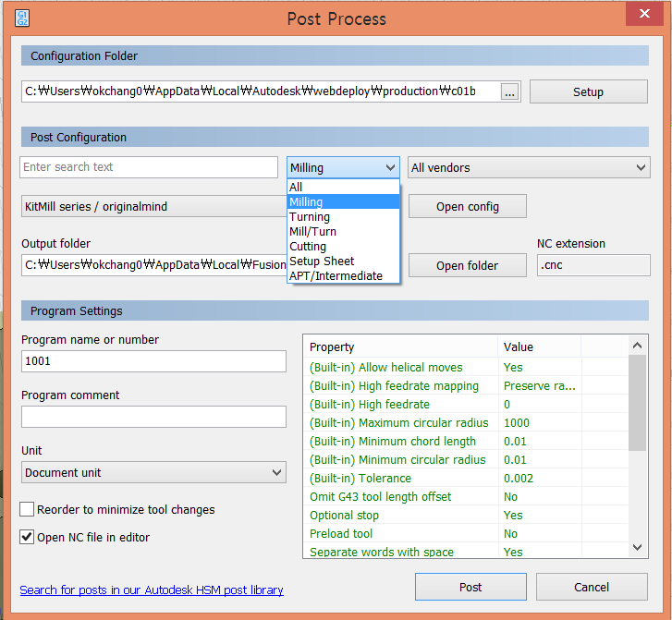Select APT/Intermediate in the type list
Viewport: 672px width, 620px height.
point(343,276)
